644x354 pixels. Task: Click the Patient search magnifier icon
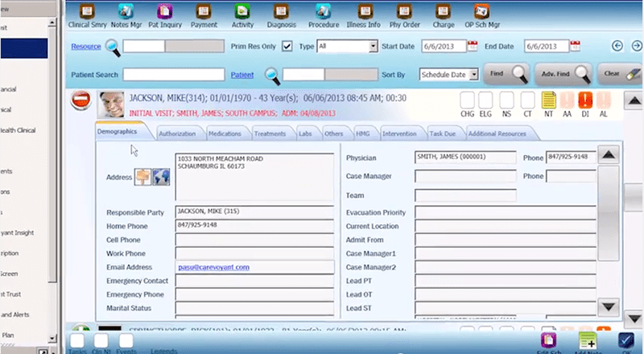pos(272,76)
